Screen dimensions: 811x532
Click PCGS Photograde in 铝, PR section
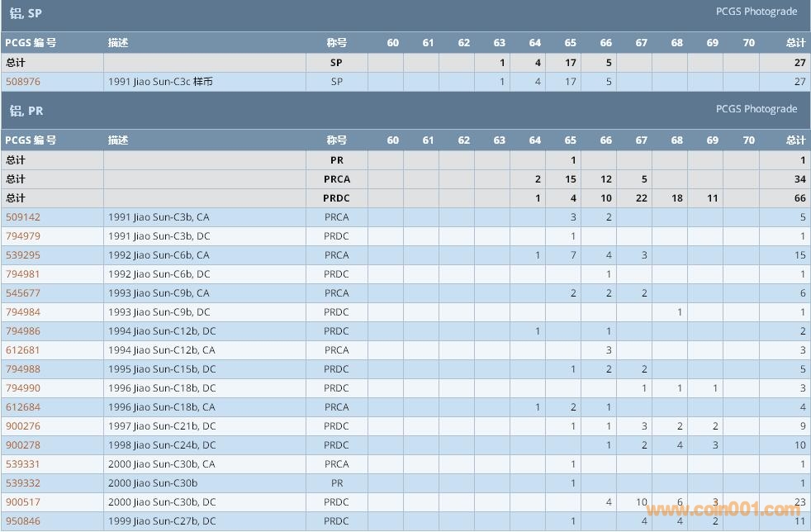tap(756, 109)
